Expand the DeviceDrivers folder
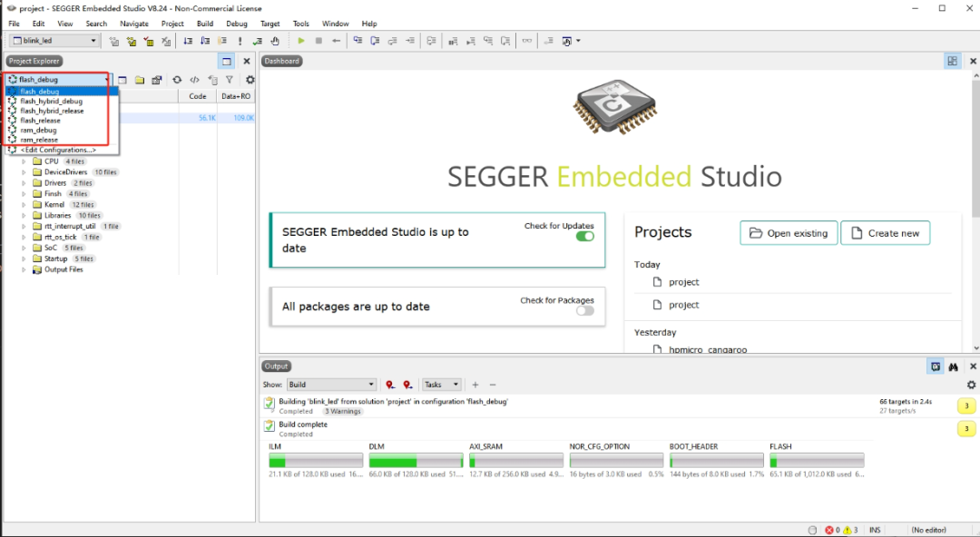The width and height of the screenshot is (980, 537). [24, 172]
